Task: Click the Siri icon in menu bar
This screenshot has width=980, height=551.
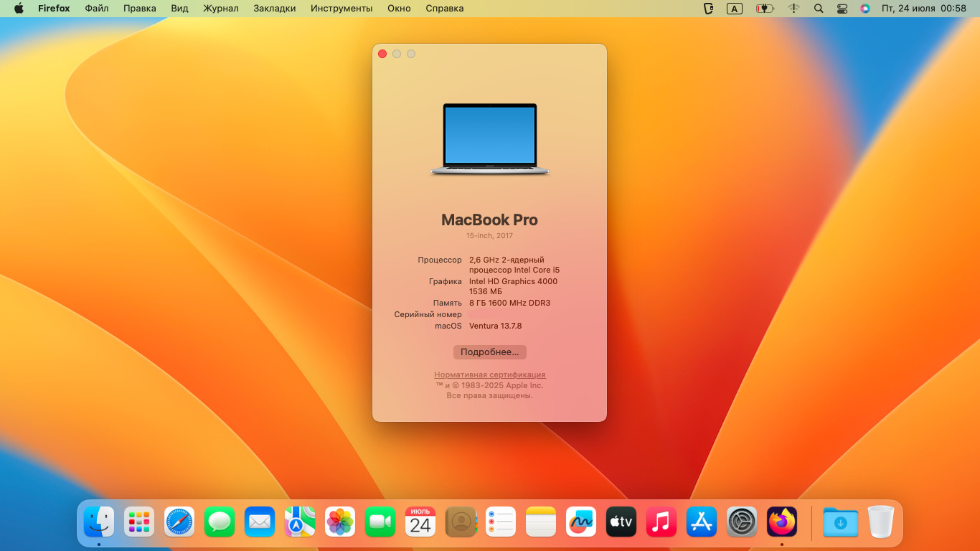Action: point(865,9)
